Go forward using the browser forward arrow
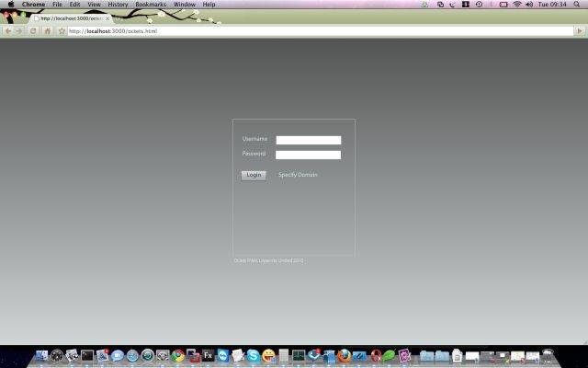Image resolution: width=588 pixels, height=368 pixels. 19,31
